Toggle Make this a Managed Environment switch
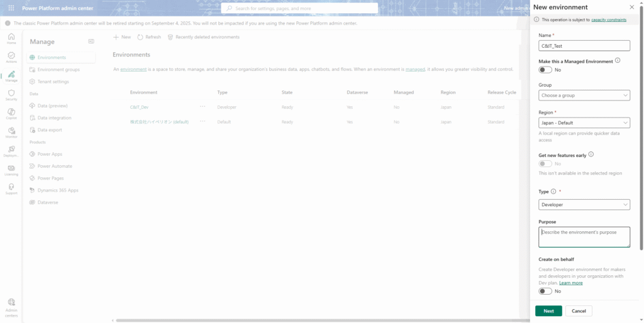The width and height of the screenshot is (644, 323). coord(545,70)
